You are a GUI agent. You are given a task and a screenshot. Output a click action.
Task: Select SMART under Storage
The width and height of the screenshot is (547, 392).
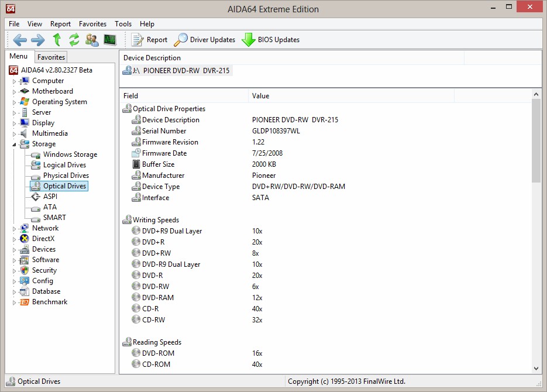point(54,218)
